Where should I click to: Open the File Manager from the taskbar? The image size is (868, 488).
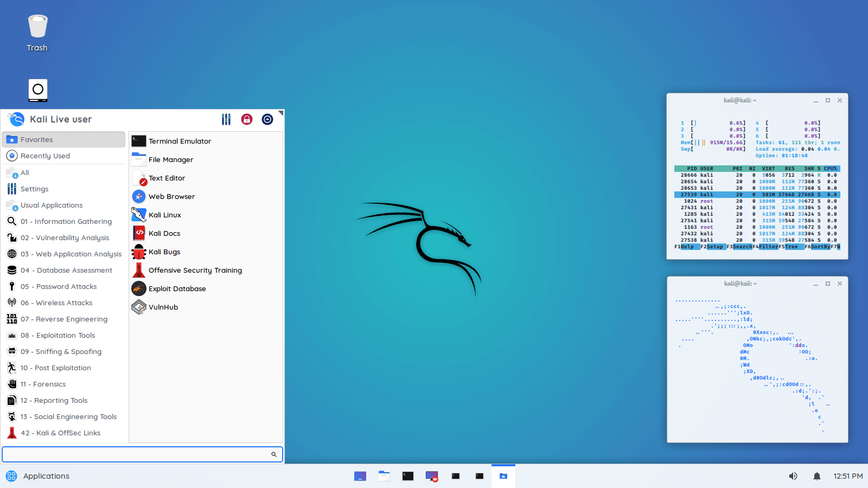coord(384,476)
